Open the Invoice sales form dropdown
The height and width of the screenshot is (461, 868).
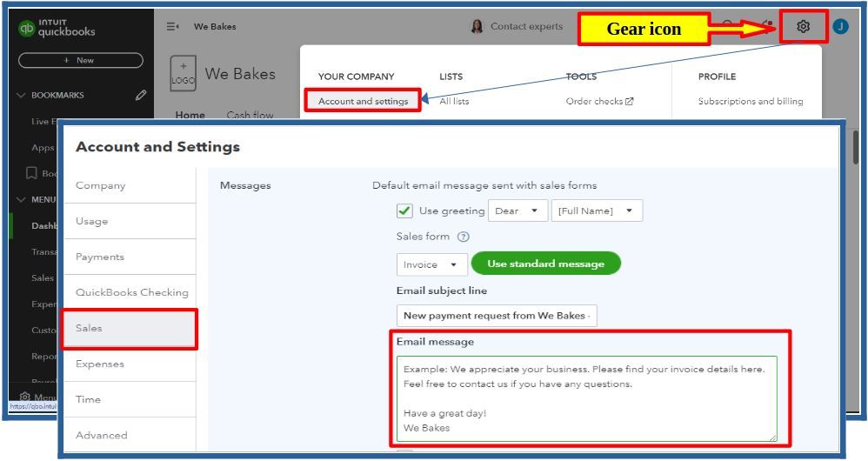pyautogui.click(x=431, y=264)
